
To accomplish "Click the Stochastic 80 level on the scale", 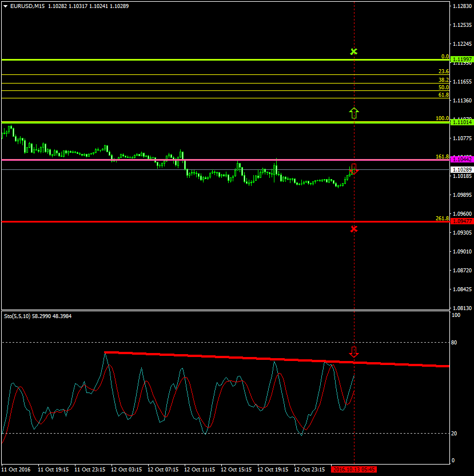I will coord(455,343).
